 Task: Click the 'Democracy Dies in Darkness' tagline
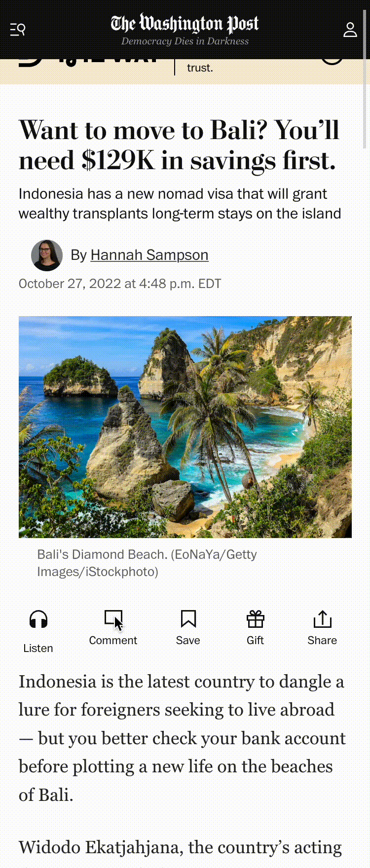(185, 41)
